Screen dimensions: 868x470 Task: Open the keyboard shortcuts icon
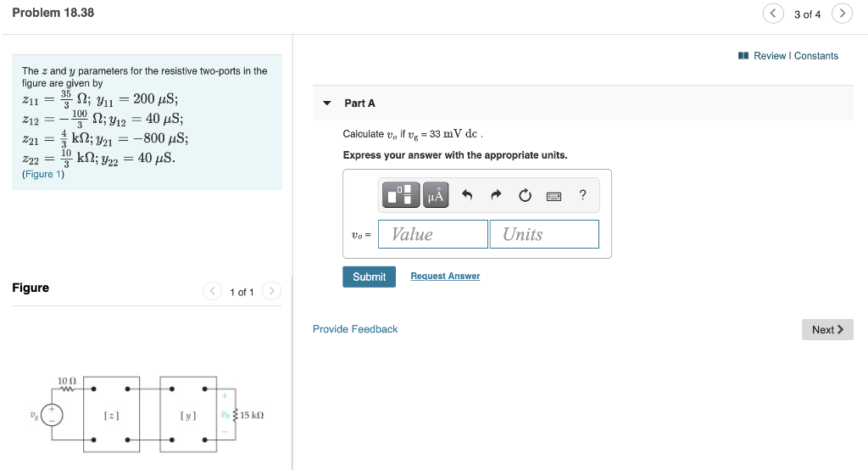554,196
